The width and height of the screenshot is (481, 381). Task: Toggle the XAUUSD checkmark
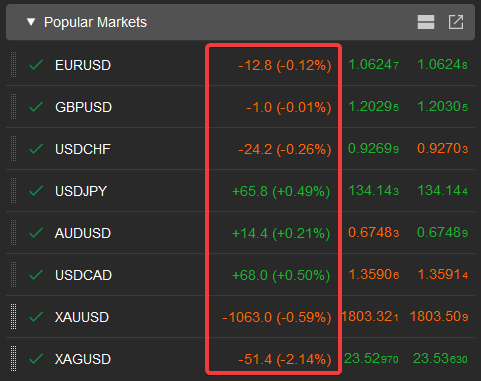point(36,317)
